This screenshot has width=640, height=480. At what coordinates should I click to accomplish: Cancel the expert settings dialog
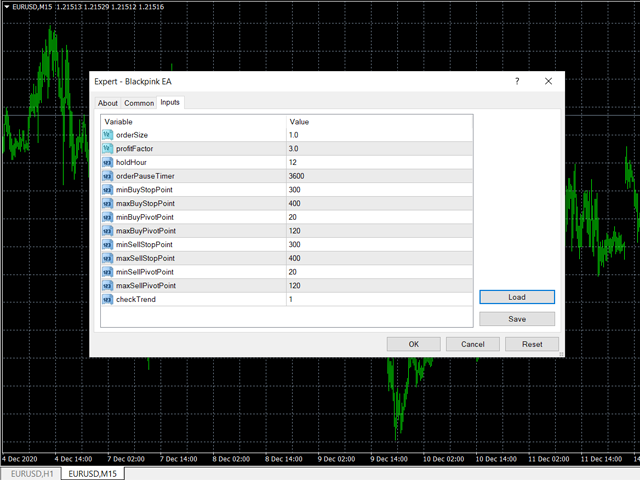473,344
